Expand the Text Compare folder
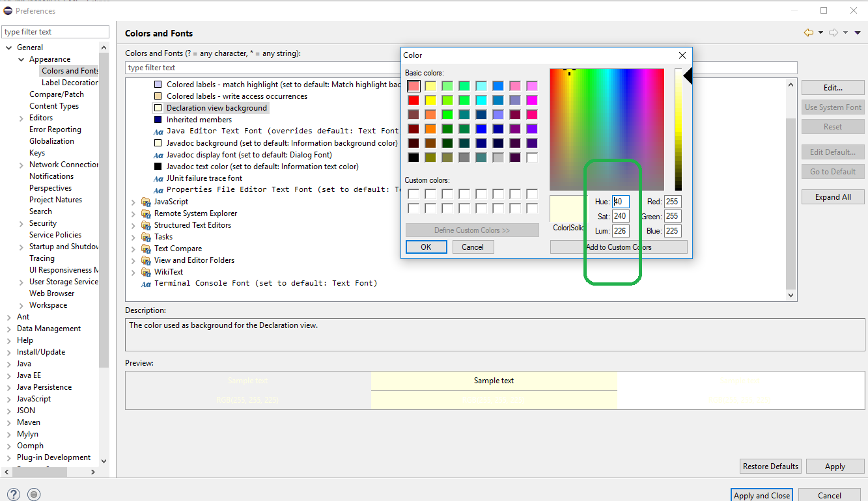868x501 pixels. (x=133, y=249)
